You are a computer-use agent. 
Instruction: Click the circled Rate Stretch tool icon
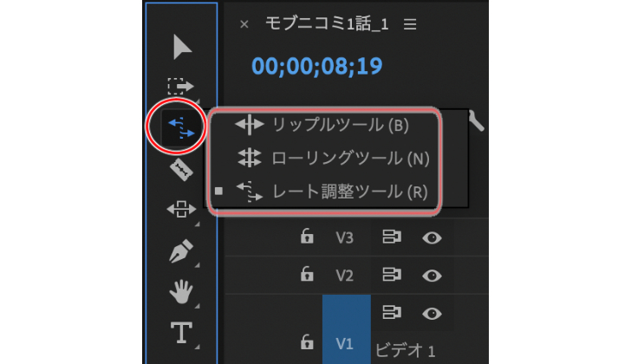pyautogui.click(x=180, y=127)
